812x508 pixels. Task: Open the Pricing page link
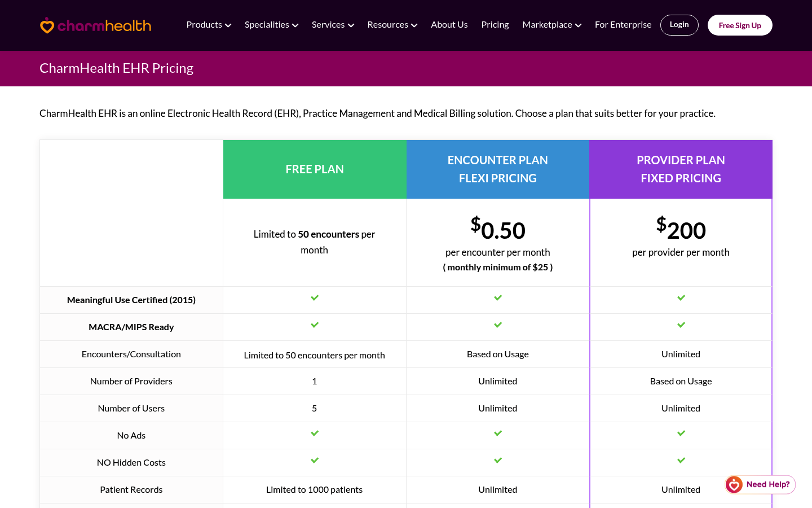point(495,25)
